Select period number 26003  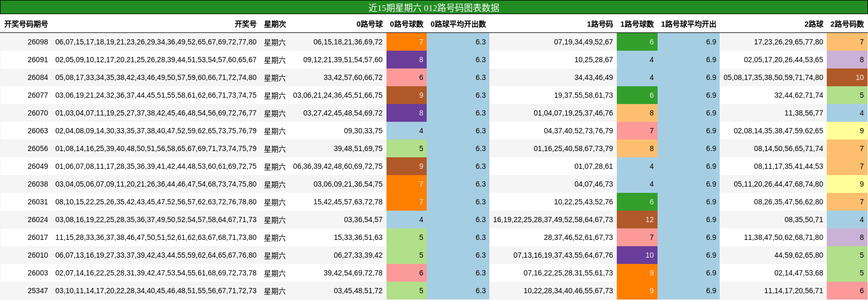pos(38,273)
